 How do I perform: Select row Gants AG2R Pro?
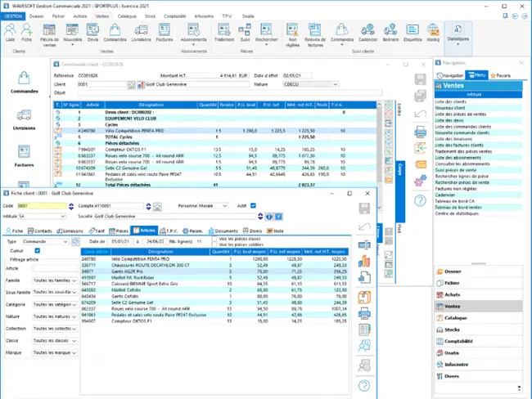214,271
